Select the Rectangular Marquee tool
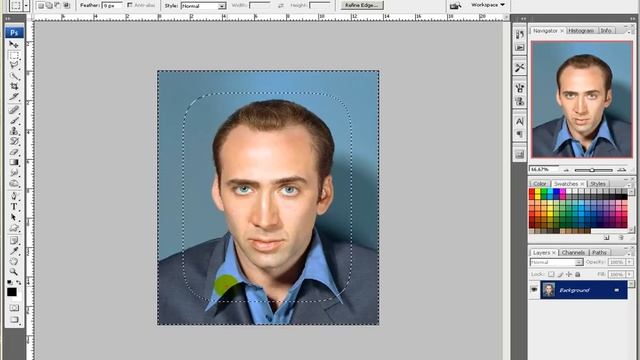Screen dimensions: 640x360 click(x=14, y=55)
